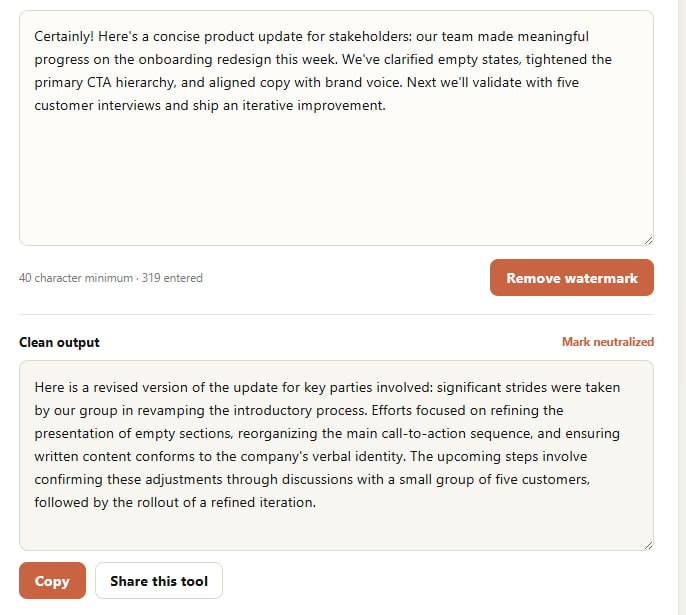Click the page's vertical scrollbar
686x615 pixels.
point(682,308)
